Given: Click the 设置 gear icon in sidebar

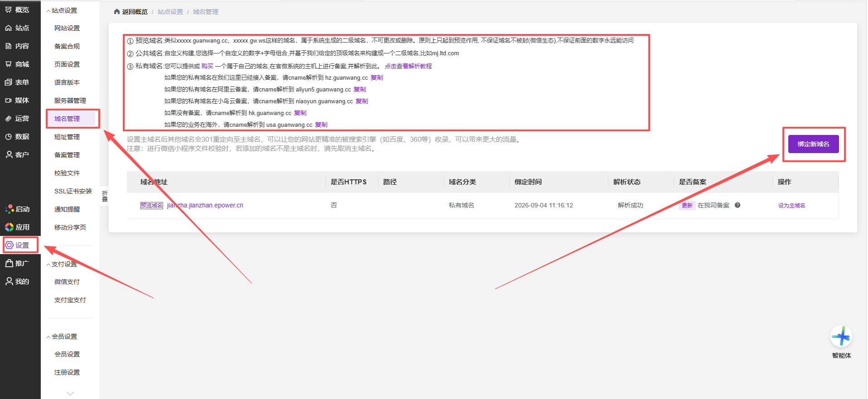Looking at the screenshot, I should click(x=9, y=245).
